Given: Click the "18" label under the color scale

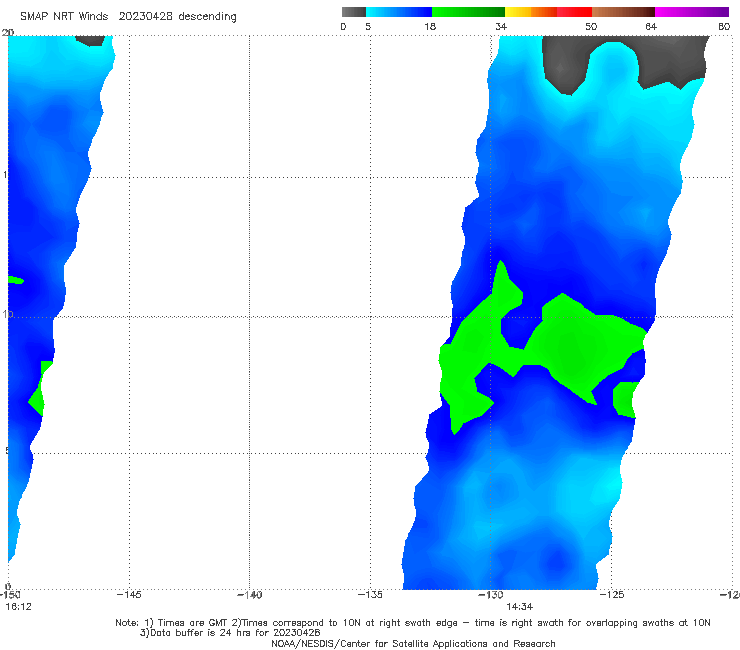Looking at the screenshot, I should pyautogui.click(x=430, y=27).
